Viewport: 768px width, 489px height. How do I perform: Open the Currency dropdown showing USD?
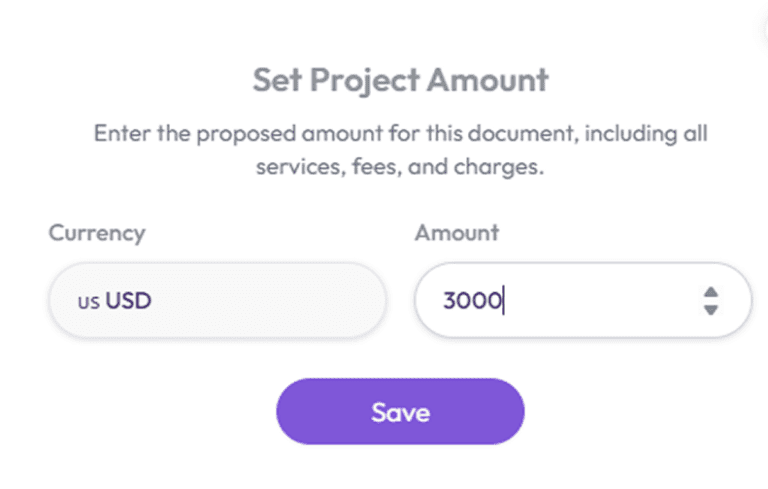click(x=217, y=300)
